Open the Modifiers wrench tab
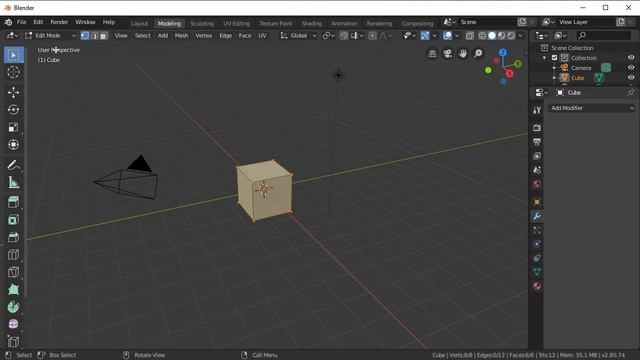This screenshot has width=640, height=360. (537, 216)
